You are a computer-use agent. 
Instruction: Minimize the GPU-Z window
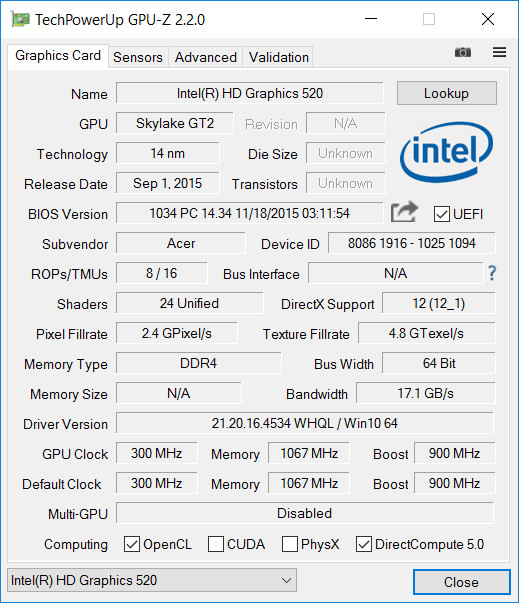point(371,19)
